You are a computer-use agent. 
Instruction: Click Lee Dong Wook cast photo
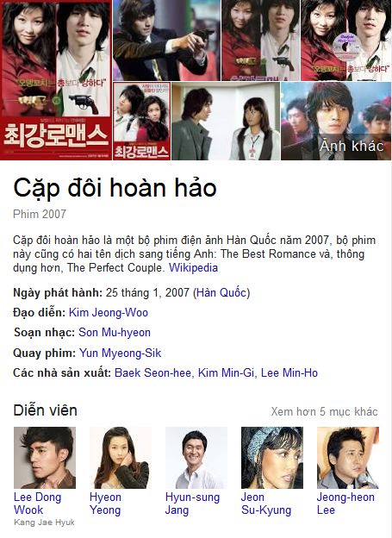point(45,458)
